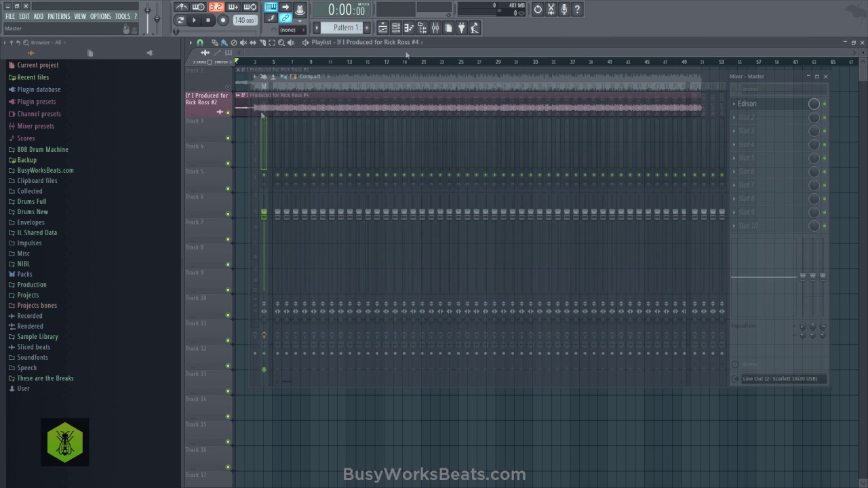Open the Mixer view toolbar button
The width and height of the screenshot is (868, 488).
pos(435,28)
